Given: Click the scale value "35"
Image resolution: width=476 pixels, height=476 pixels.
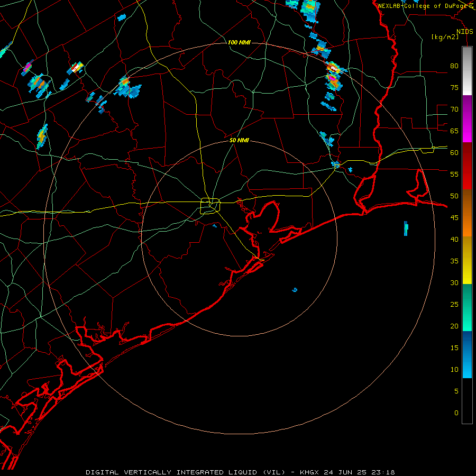Looking at the screenshot, I should pyautogui.click(x=454, y=261).
